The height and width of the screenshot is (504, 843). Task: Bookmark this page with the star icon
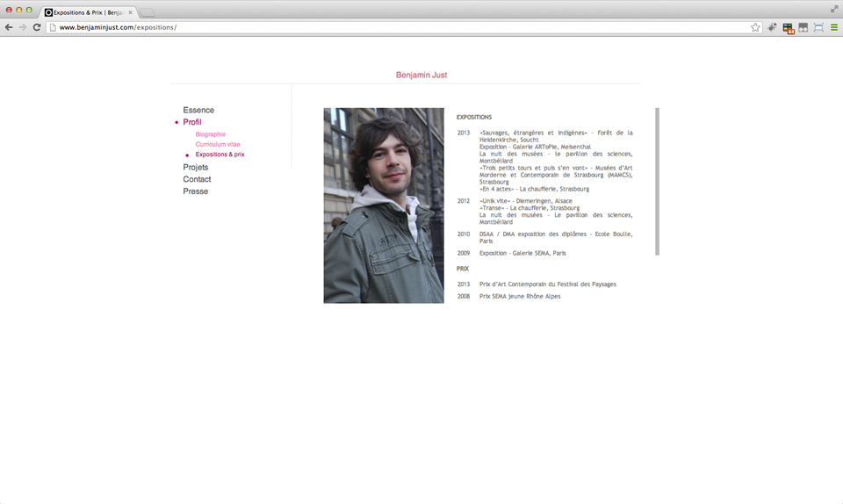tap(755, 27)
